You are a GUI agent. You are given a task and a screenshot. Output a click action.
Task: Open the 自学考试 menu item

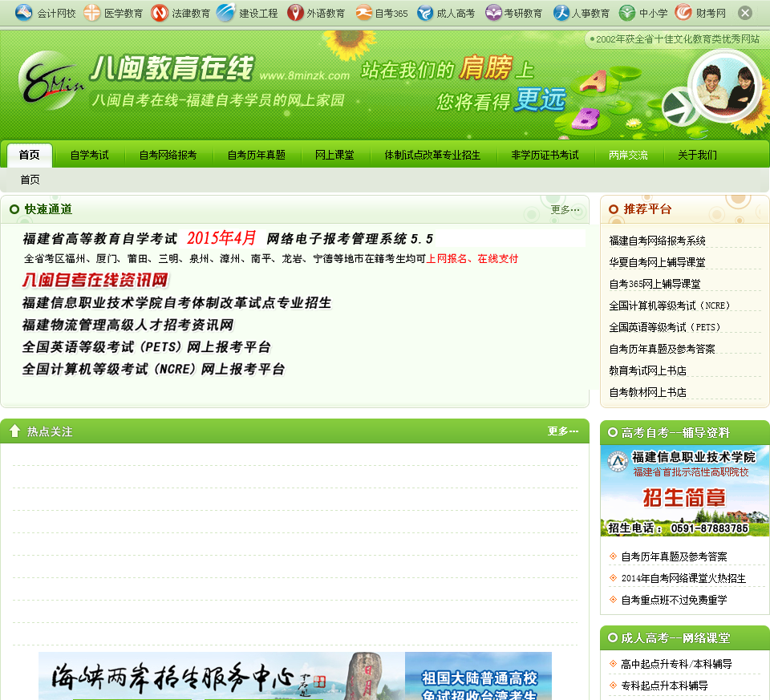click(89, 155)
